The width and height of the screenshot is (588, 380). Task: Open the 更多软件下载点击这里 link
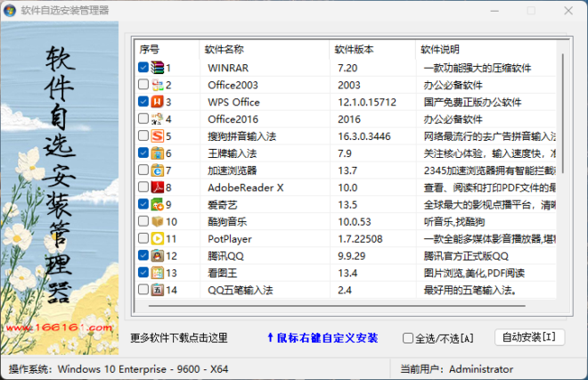click(179, 338)
